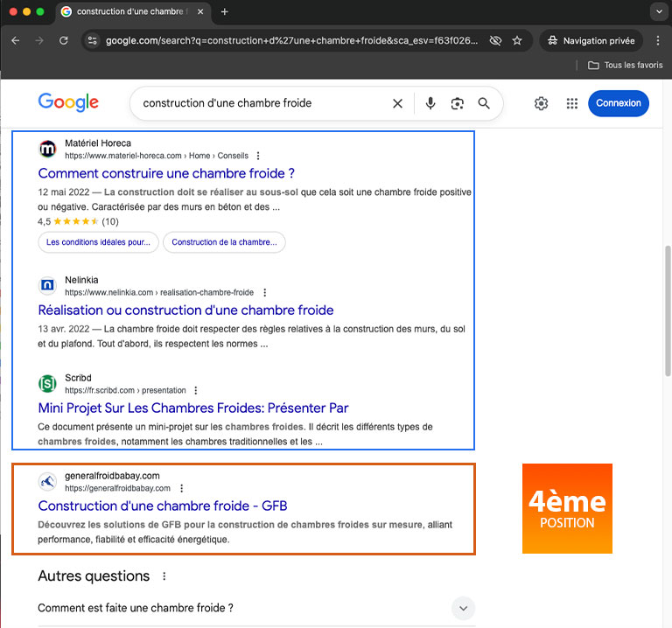Screen dimensions: 672x628
Task: Bookmark this page with the star
Action: [517, 40]
